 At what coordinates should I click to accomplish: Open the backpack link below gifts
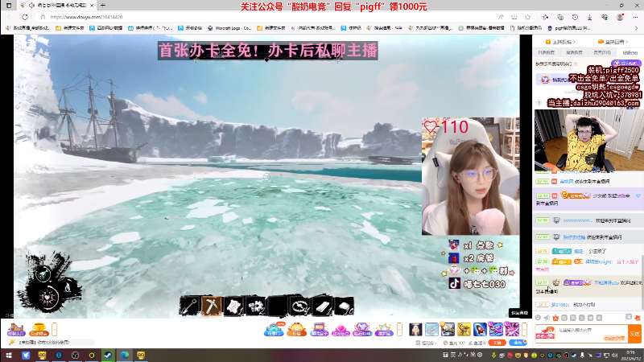pos(426,343)
